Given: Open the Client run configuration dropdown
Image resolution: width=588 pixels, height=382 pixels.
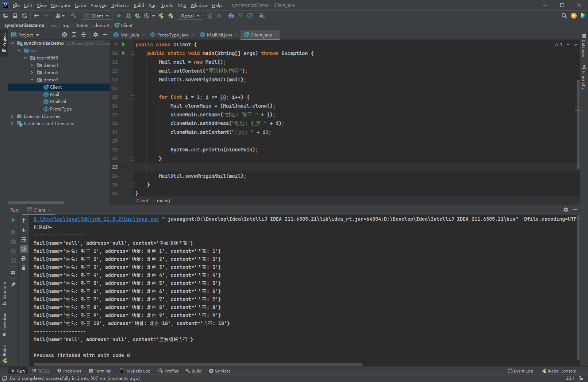Looking at the screenshot, I should tap(97, 16).
